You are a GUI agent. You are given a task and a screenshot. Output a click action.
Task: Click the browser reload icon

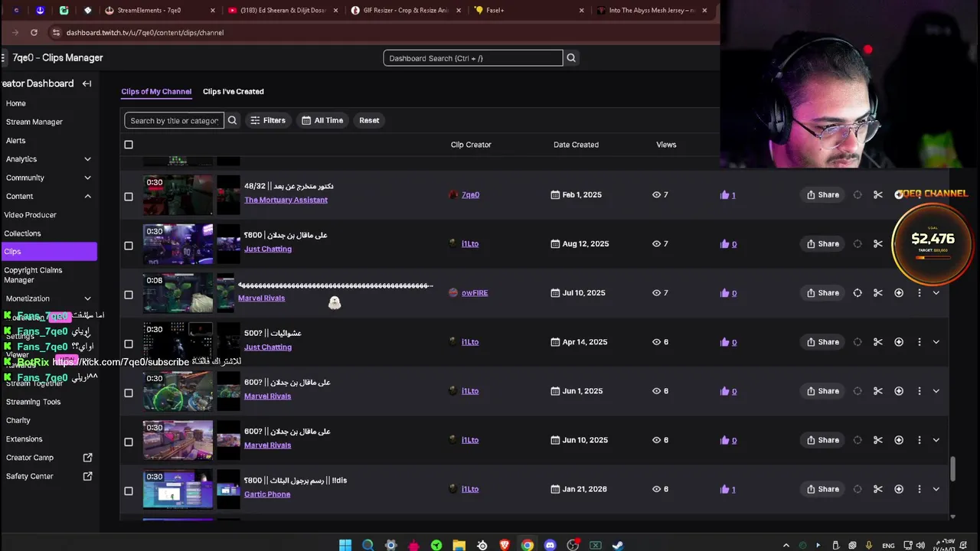[x=34, y=33]
